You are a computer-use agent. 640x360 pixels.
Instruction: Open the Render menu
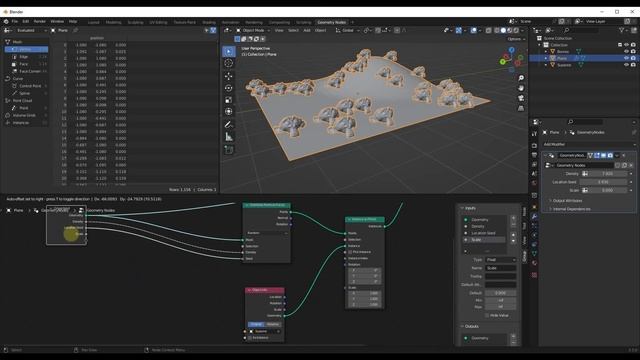tap(40, 21)
